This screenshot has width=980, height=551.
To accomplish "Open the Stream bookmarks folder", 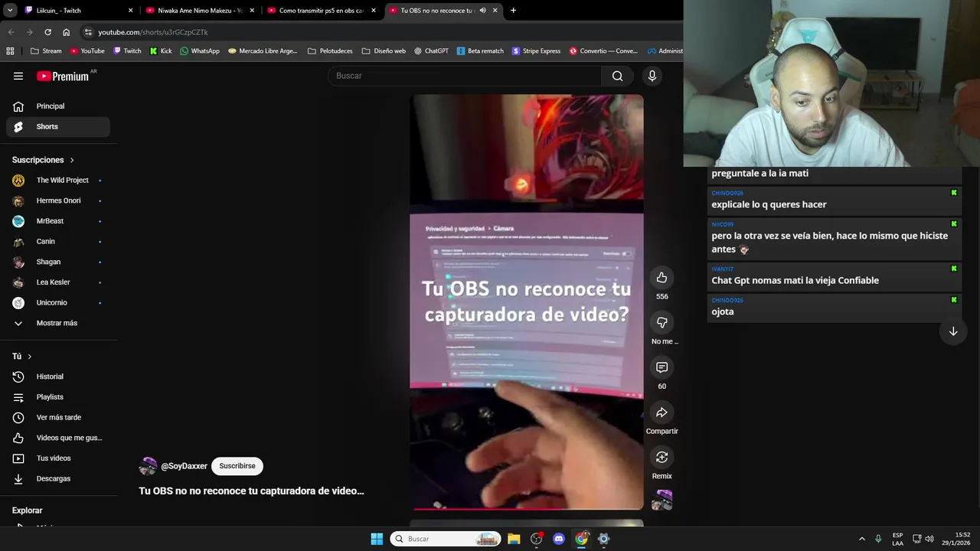I will pyautogui.click(x=46, y=51).
